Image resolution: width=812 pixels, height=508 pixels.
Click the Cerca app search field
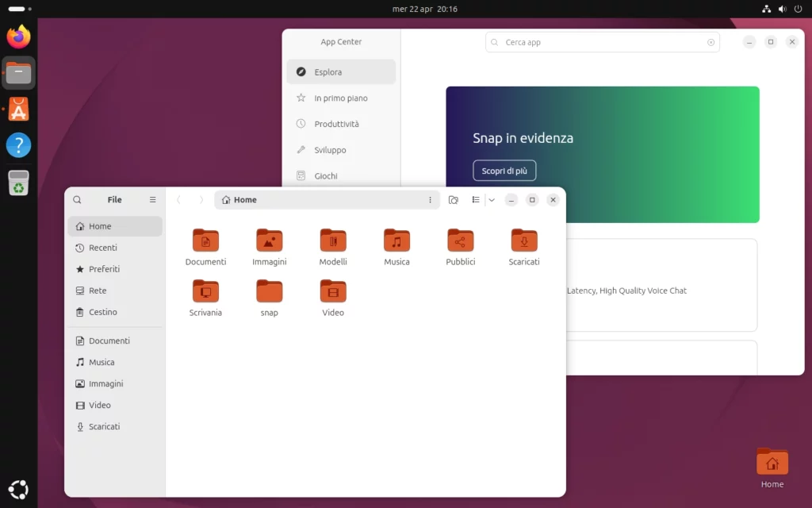click(601, 41)
